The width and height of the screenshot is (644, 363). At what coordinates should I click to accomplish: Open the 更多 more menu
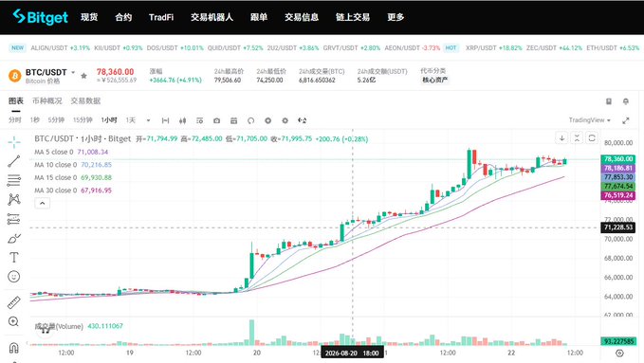396,17
